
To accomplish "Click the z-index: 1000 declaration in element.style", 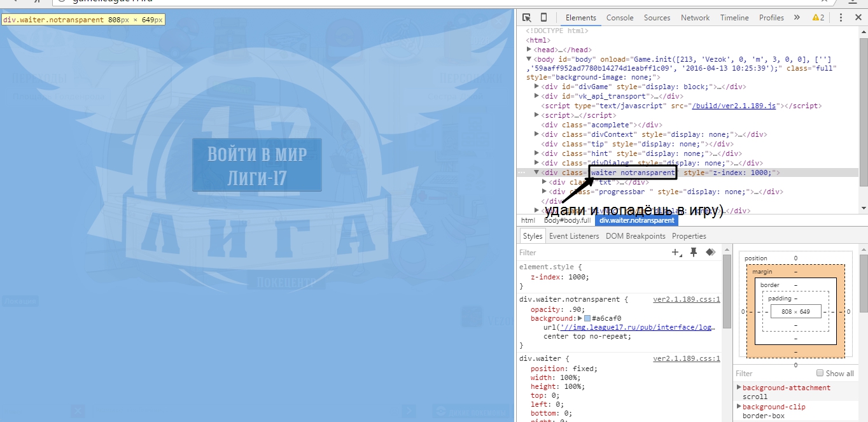I will coord(560,277).
